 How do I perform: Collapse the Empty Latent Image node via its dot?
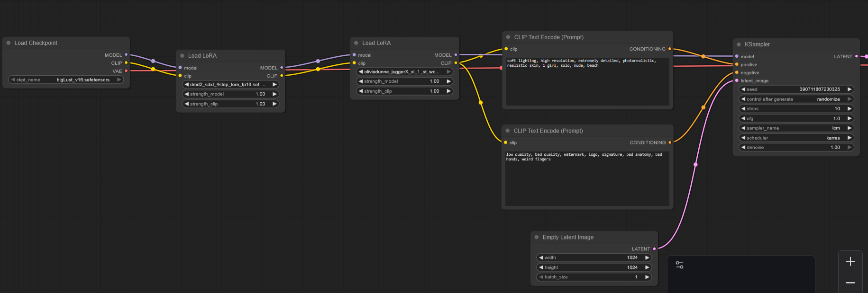(537, 237)
